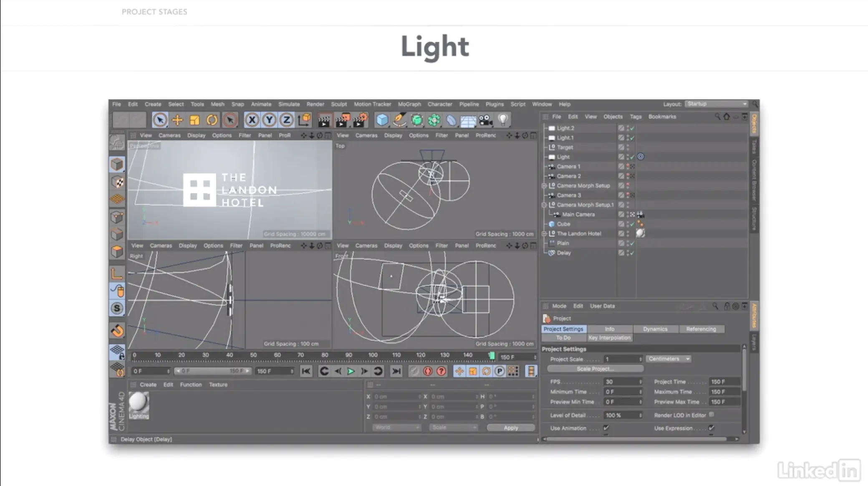Image resolution: width=868 pixels, height=486 pixels.
Task: Click User Data in attribute manager
Action: (x=602, y=306)
